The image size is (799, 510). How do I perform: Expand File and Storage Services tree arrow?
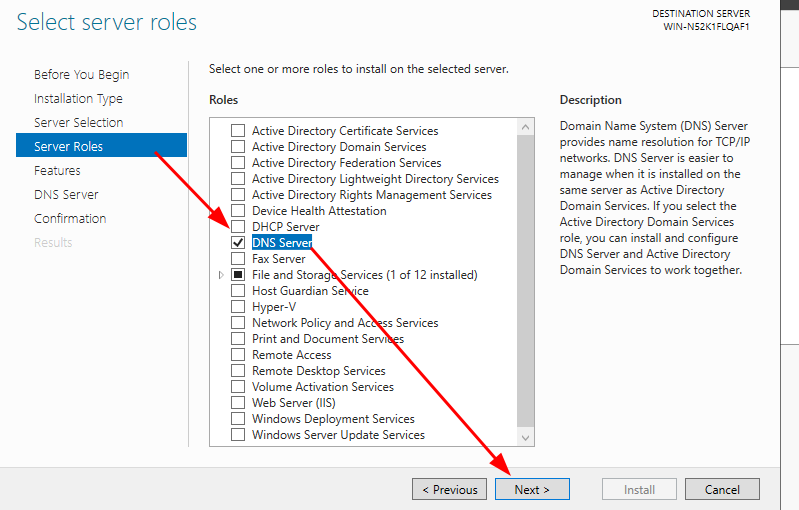pos(221,275)
